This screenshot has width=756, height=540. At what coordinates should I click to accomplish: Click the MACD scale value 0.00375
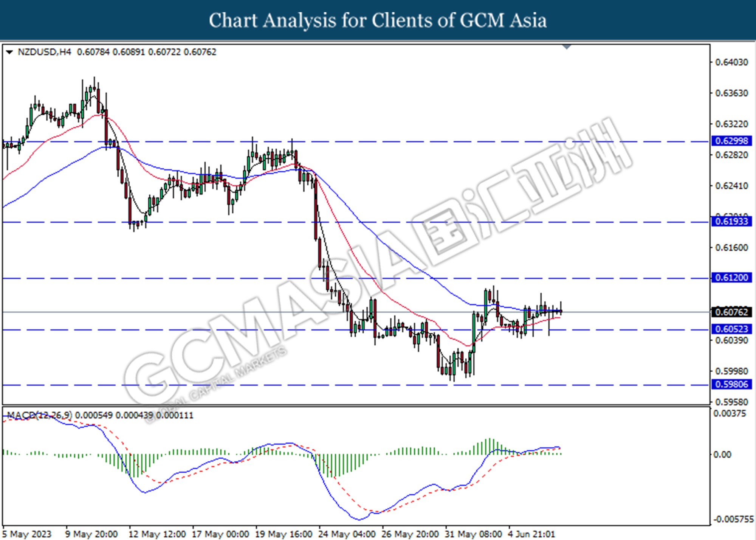click(x=730, y=413)
